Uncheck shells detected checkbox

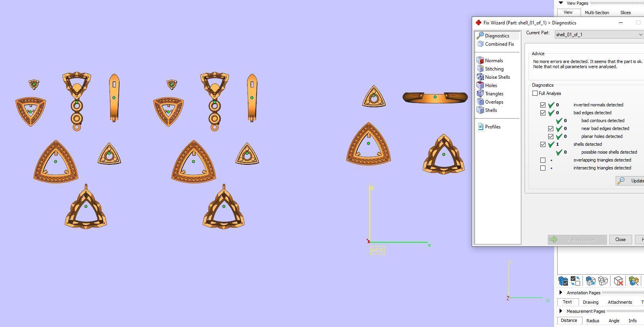(543, 145)
